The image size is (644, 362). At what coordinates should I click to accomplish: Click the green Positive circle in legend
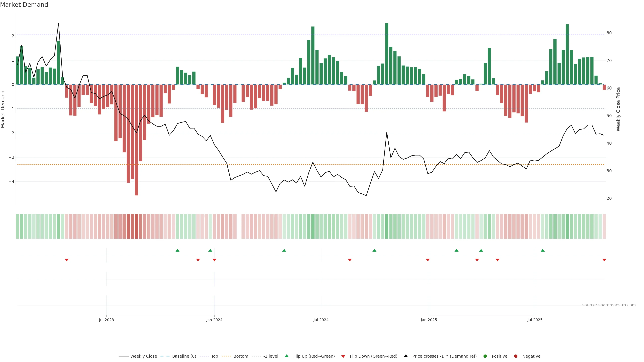pyautogui.click(x=485, y=356)
